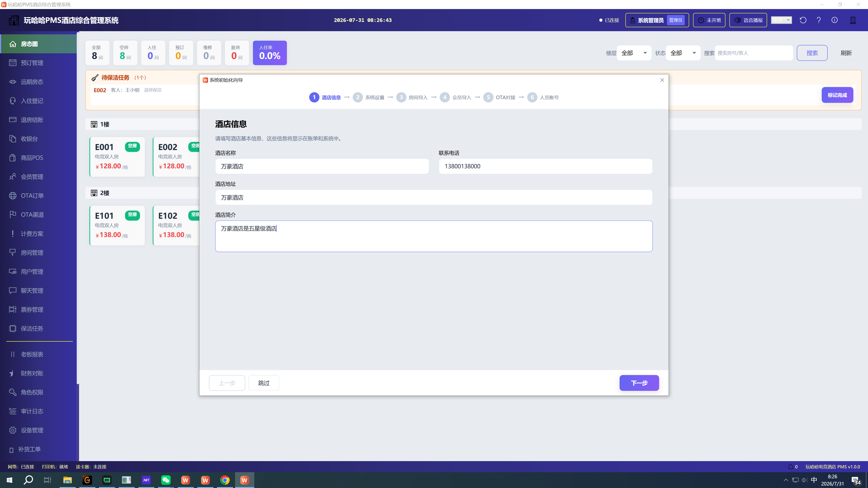Screen dimensions: 868x488
Task: Select 退房结账 in the sidebar
Action: [38, 120]
